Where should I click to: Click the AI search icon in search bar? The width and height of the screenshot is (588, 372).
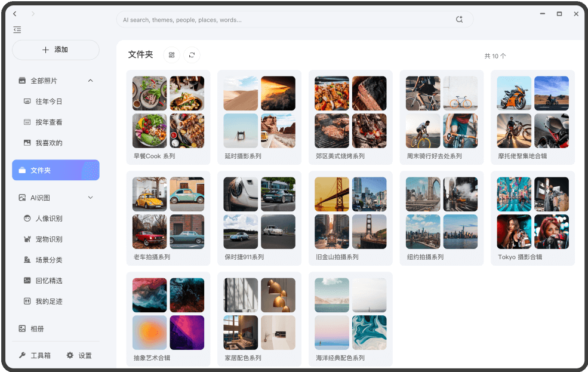[x=459, y=19]
